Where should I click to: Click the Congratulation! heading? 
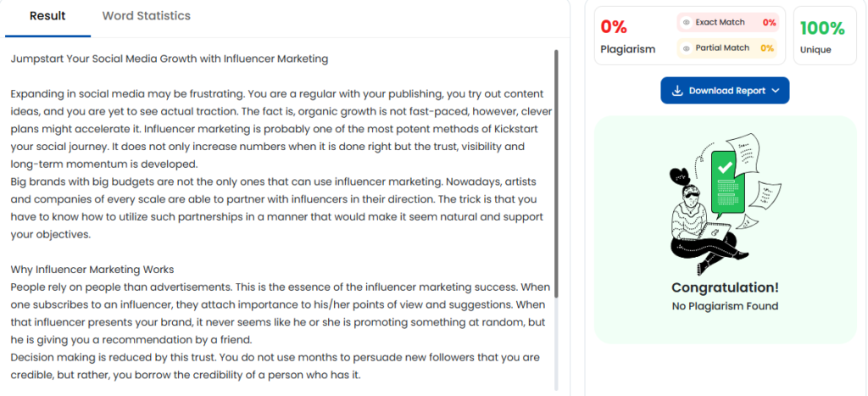click(725, 287)
